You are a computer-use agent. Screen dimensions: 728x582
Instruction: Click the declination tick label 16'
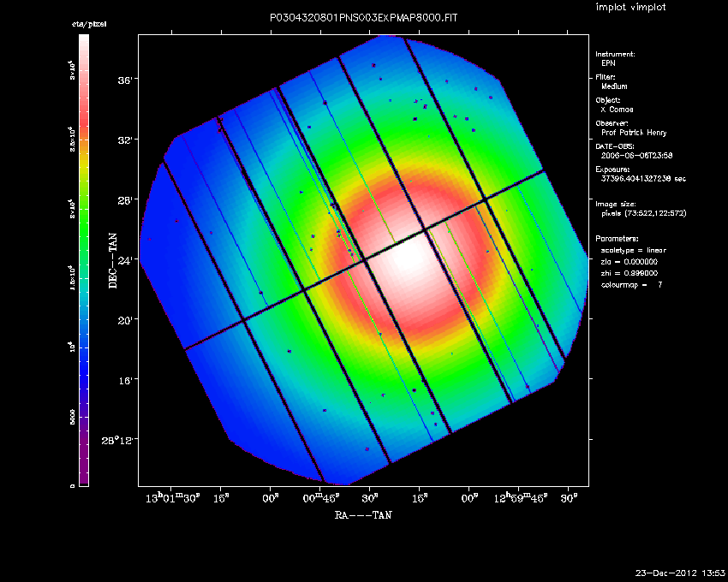[x=125, y=381]
